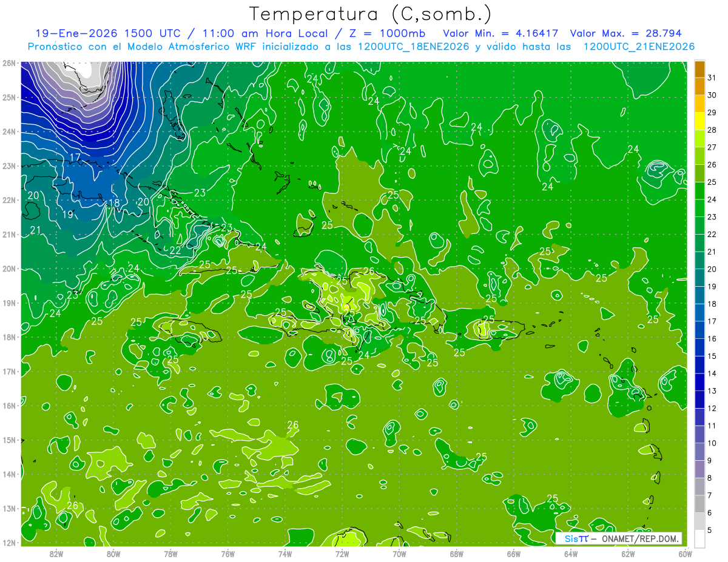The image size is (728, 562).
Task: Click the color scale label 10
Action: coord(712,443)
